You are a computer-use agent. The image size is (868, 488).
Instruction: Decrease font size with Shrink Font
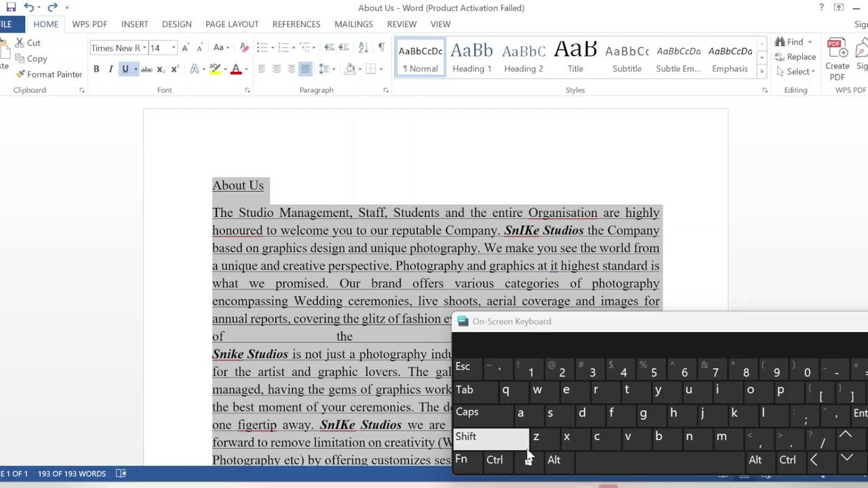tap(199, 48)
